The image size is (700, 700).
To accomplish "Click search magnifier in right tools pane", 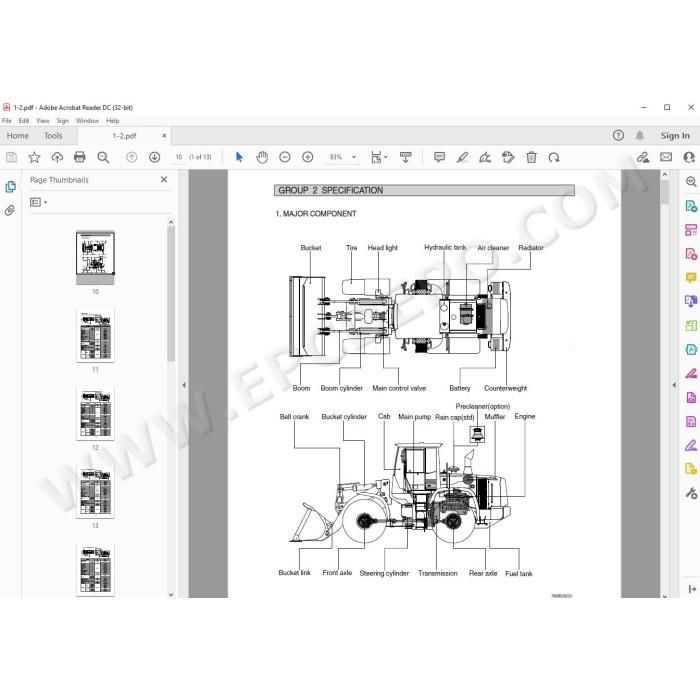I will pyautogui.click(x=691, y=182).
